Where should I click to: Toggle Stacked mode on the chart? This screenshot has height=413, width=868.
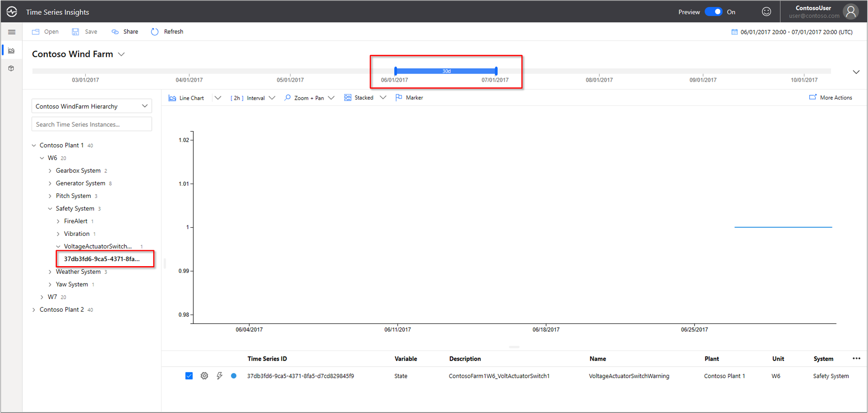click(348, 97)
